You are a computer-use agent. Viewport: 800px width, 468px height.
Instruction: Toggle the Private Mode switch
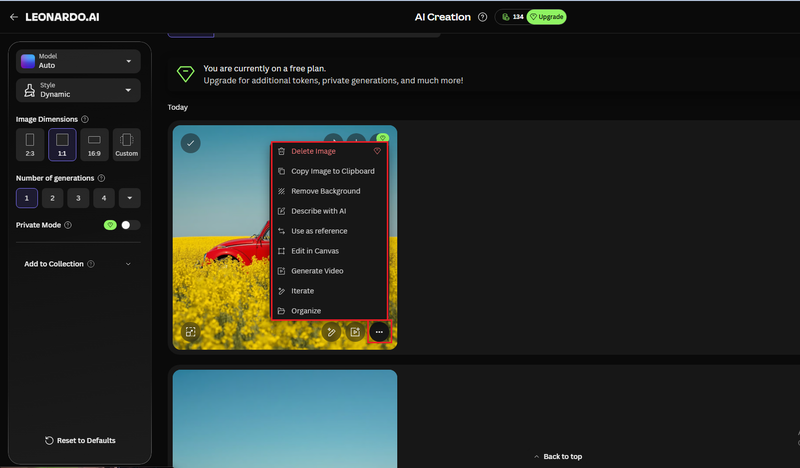click(x=130, y=225)
